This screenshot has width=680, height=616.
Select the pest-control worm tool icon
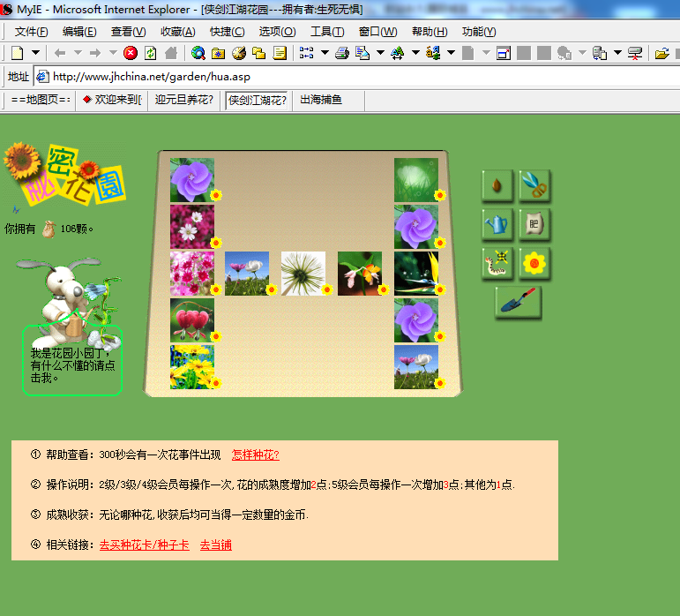click(x=497, y=263)
